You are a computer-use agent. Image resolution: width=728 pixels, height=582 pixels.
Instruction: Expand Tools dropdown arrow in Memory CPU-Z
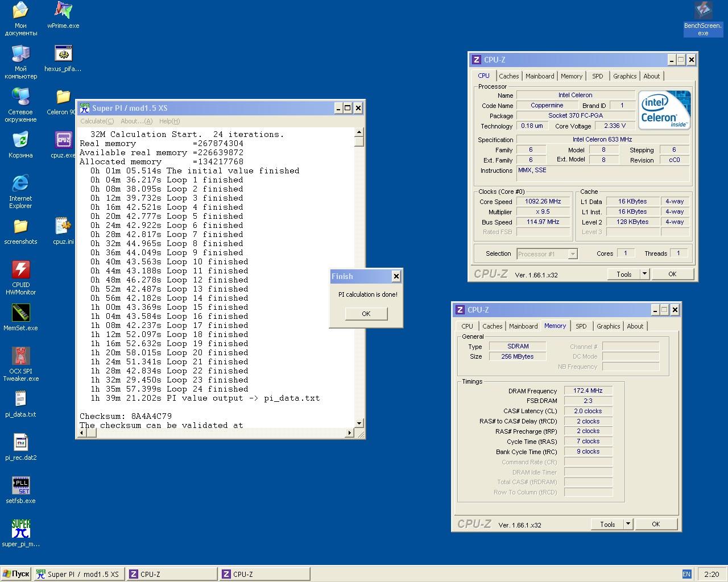point(628,524)
